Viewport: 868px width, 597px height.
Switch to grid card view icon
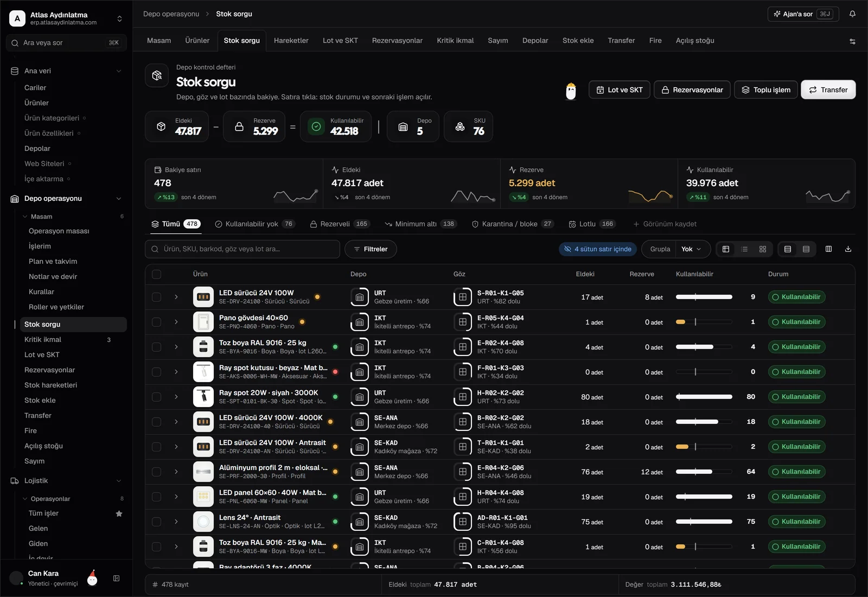763,249
